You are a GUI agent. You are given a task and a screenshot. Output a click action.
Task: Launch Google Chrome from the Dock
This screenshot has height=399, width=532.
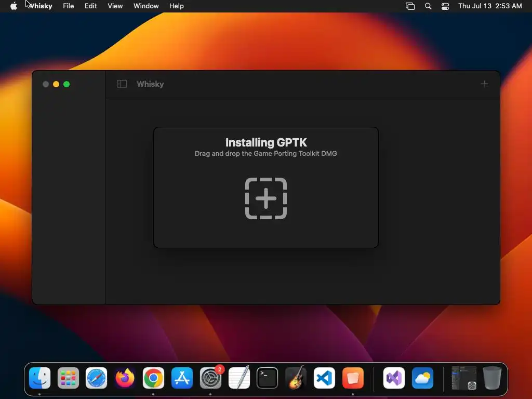[x=153, y=378]
